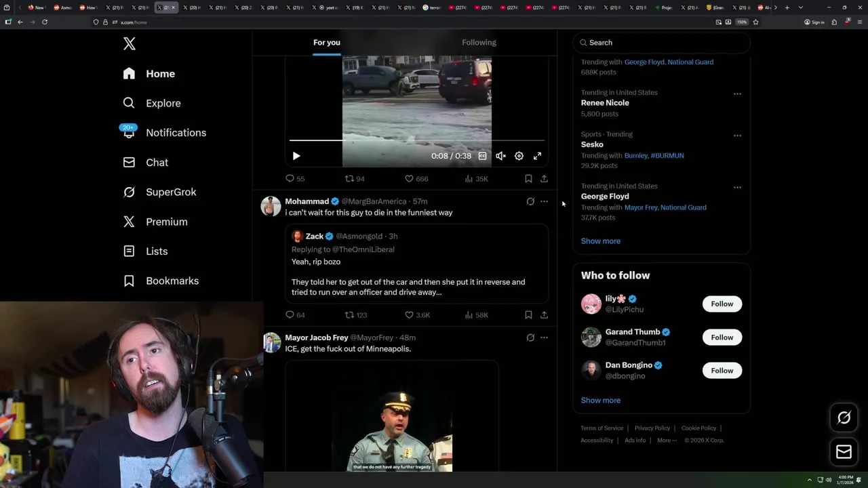Open SuperGrok in left sidebar
The height and width of the screenshot is (488, 868).
[160, 192]
